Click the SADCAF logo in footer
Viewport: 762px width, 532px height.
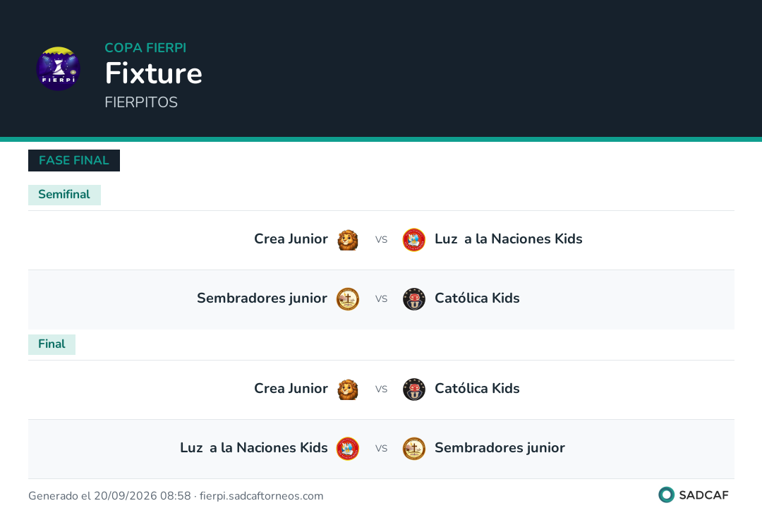694,495
